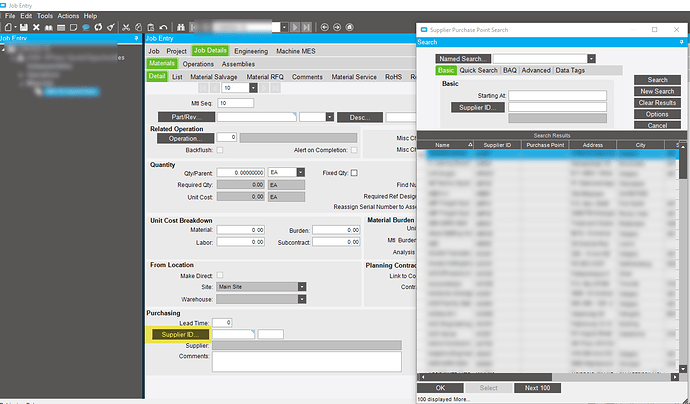The image size is (690, 404).
Task: Toggle the Alert on Completion checkbox
Action: tap(354, 150)
